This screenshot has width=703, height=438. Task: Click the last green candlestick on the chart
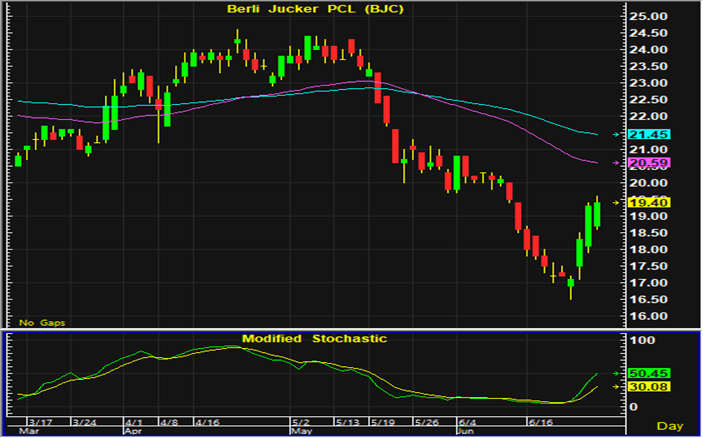pos(597,213)
